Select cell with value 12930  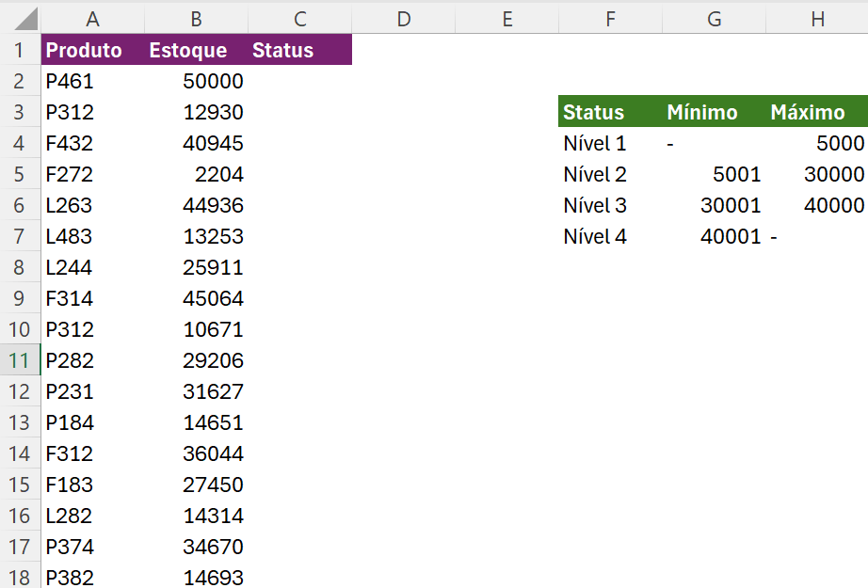click(x=196, y=112)
